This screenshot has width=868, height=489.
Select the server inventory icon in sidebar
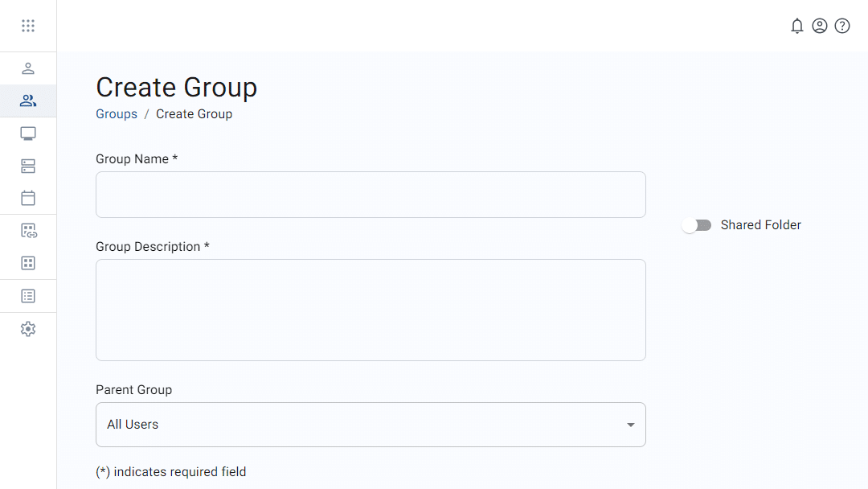coord(28,166)
